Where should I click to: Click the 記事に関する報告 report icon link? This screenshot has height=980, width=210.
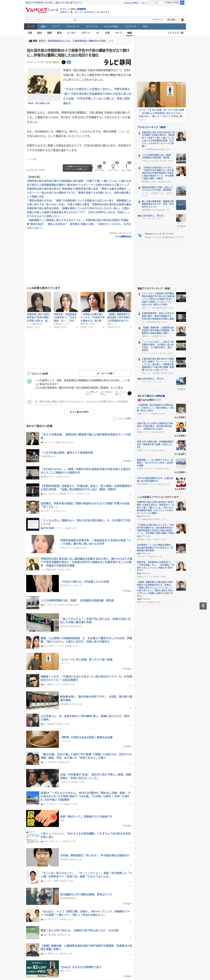pyautogui.click(x=35, y=170)
